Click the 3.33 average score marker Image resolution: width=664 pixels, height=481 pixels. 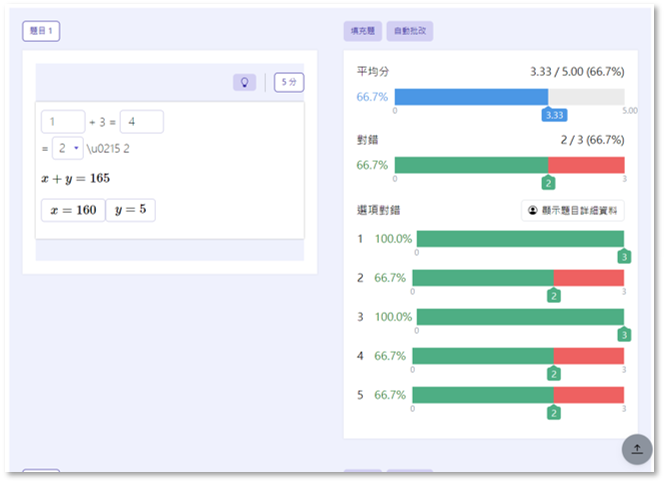[x=554, y=114]
